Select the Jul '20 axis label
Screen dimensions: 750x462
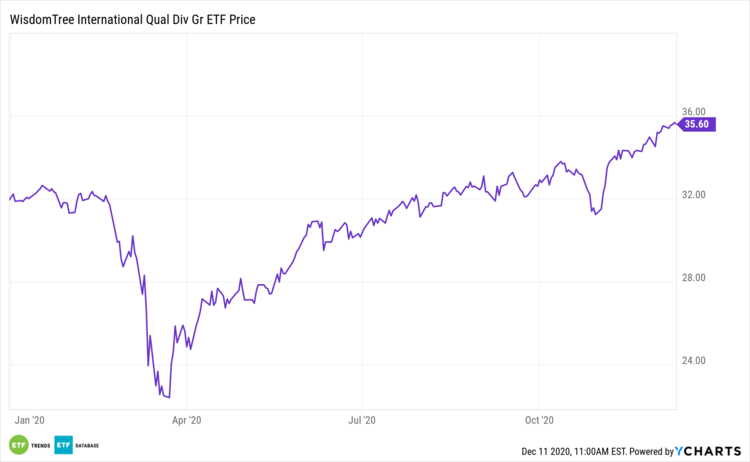[362, 420]
